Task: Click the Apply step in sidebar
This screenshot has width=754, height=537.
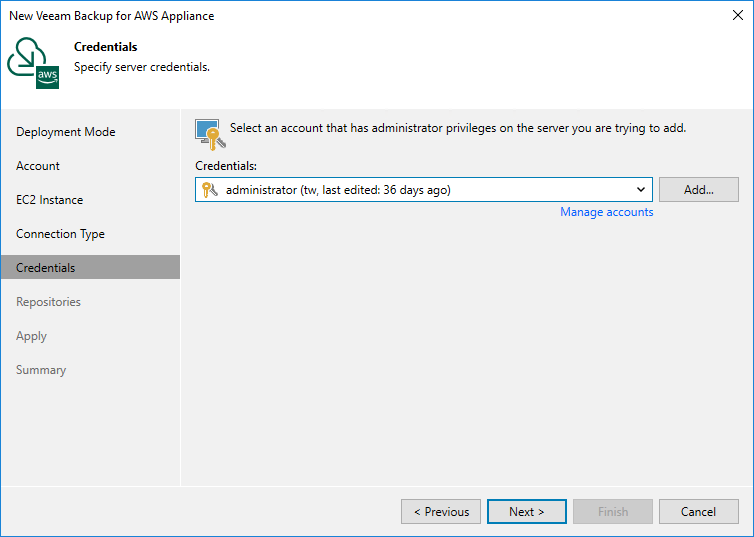Action: (31, 336)
